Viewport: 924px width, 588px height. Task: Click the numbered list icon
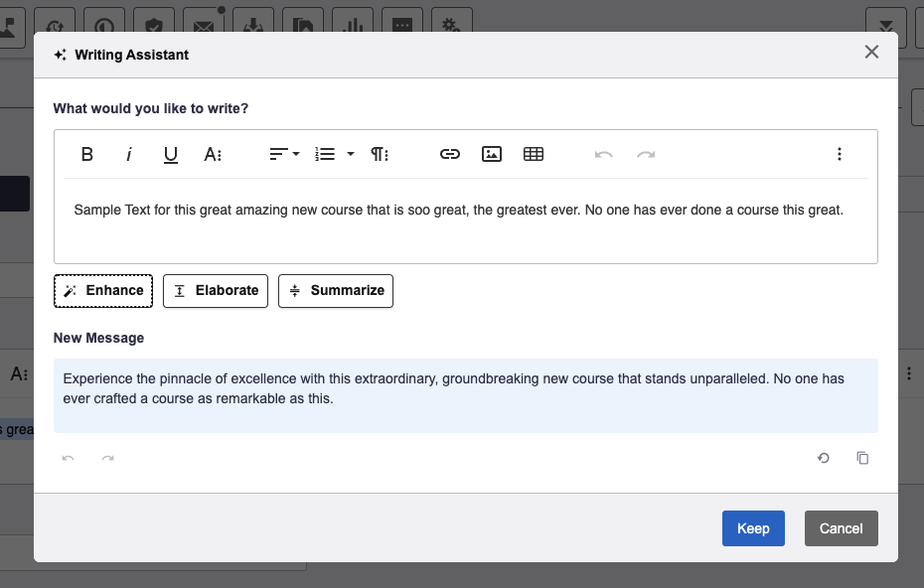click(325, 154)
